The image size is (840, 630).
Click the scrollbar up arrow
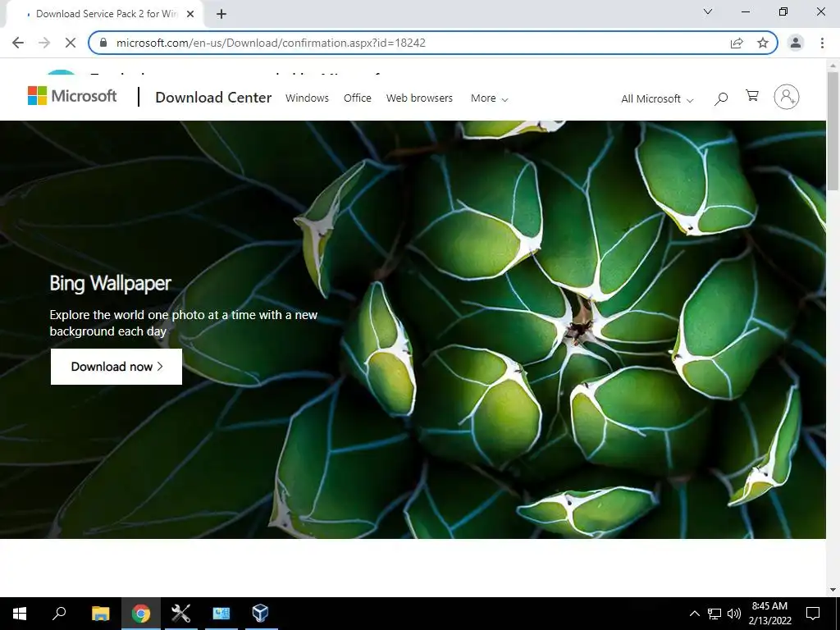tap(833, 66)
